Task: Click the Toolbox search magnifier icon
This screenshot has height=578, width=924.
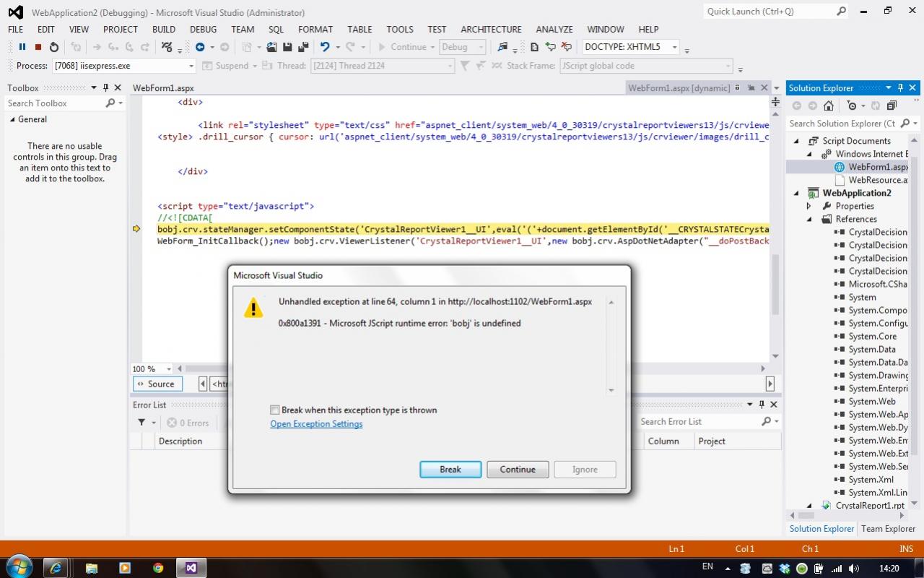Action: [x=110, y=103]
